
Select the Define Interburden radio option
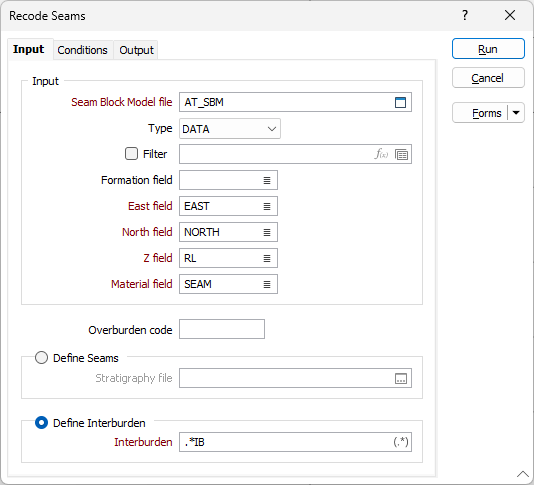(x=41, y=423)
